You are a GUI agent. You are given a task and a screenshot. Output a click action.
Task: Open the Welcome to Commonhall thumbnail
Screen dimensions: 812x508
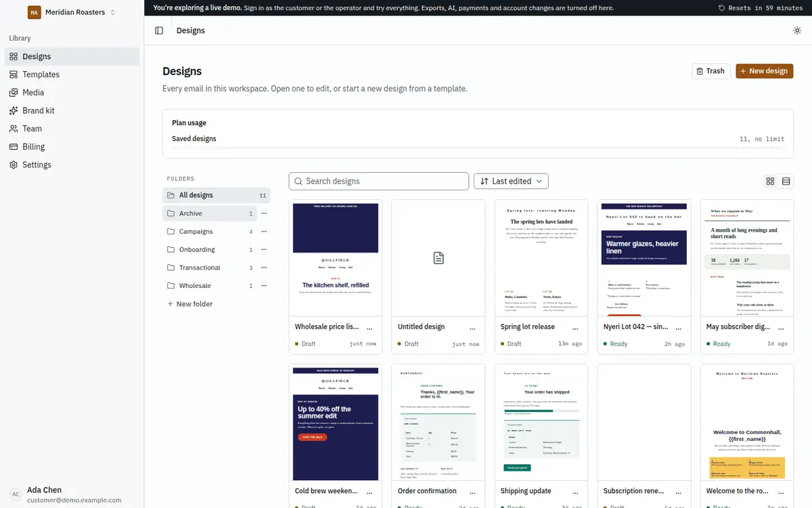pos(747,423)
